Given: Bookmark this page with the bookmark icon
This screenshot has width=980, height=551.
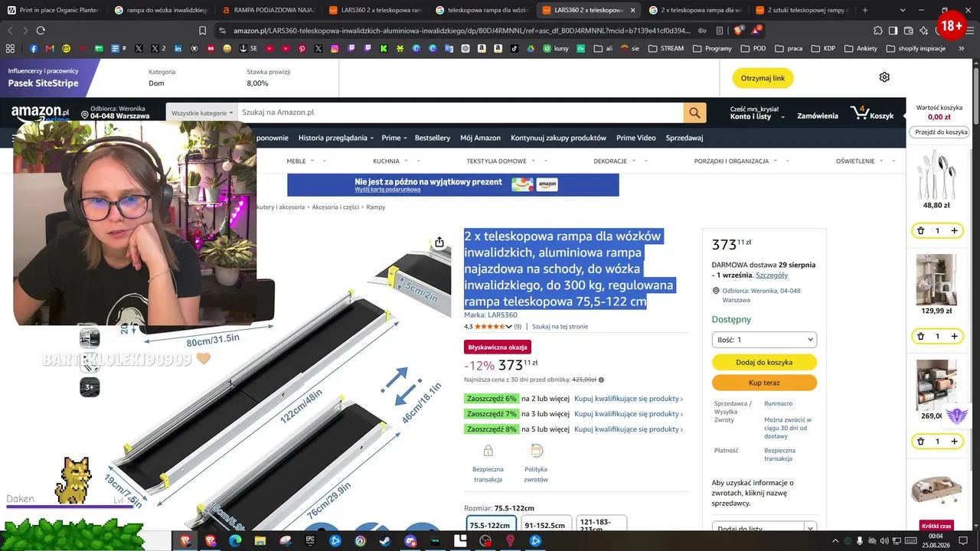Looking at the screenshot, I should tap(203, 31).
